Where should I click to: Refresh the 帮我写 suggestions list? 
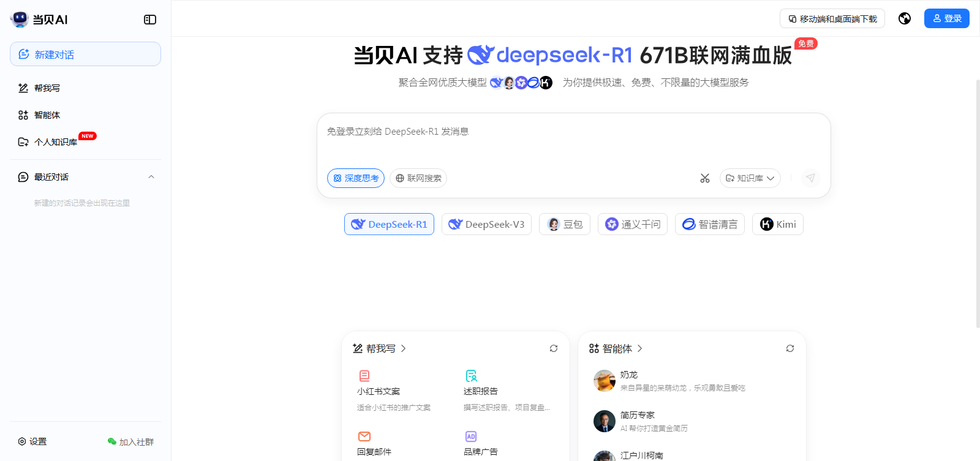coord(554,348)
